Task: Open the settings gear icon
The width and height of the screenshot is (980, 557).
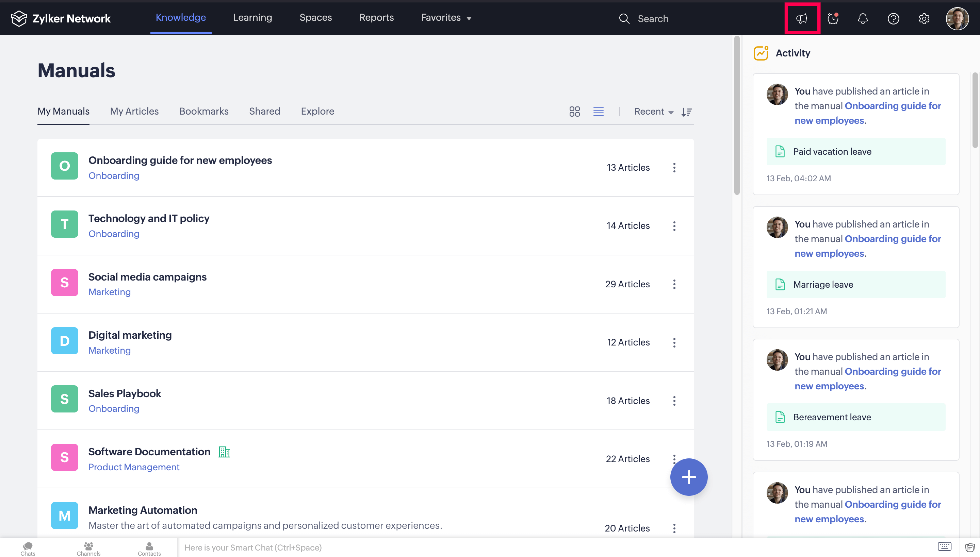Action: 924,18
